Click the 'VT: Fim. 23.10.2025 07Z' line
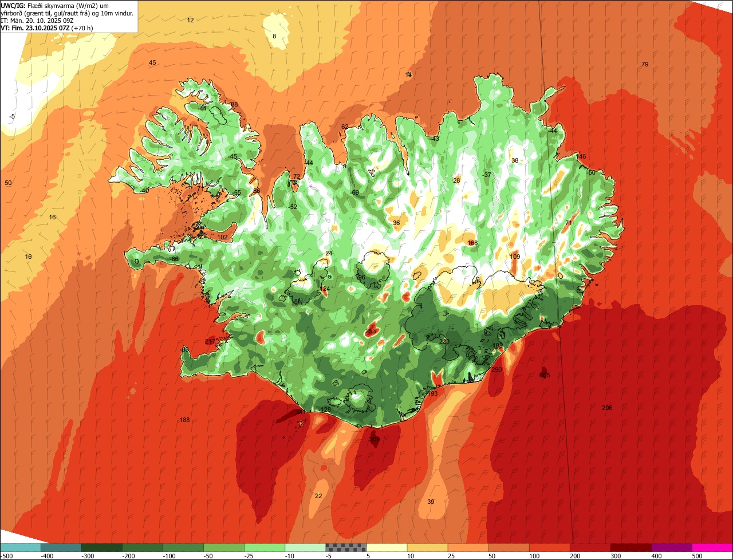This screenshot has width=733, height=560. [x=47, y=27]
